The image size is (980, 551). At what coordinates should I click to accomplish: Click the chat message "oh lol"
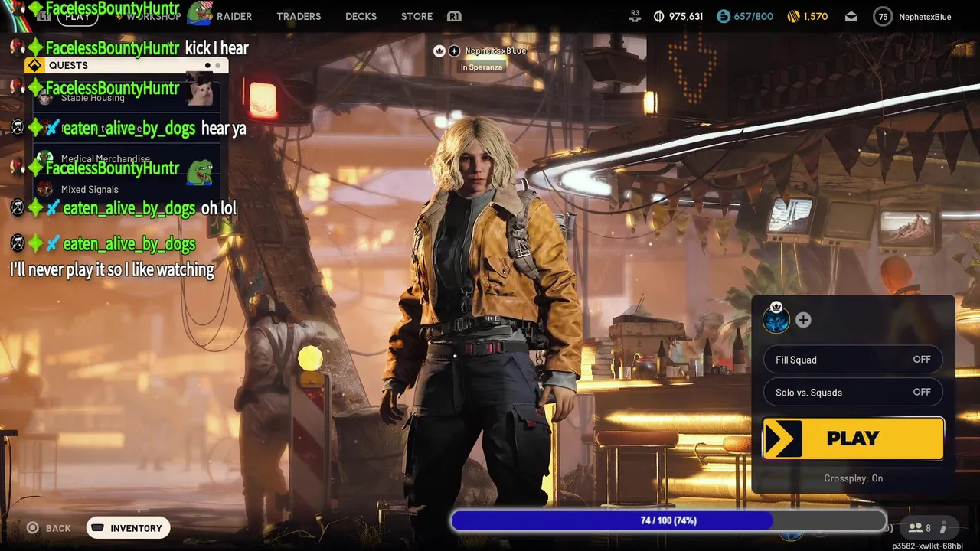(x=218, y=208)
